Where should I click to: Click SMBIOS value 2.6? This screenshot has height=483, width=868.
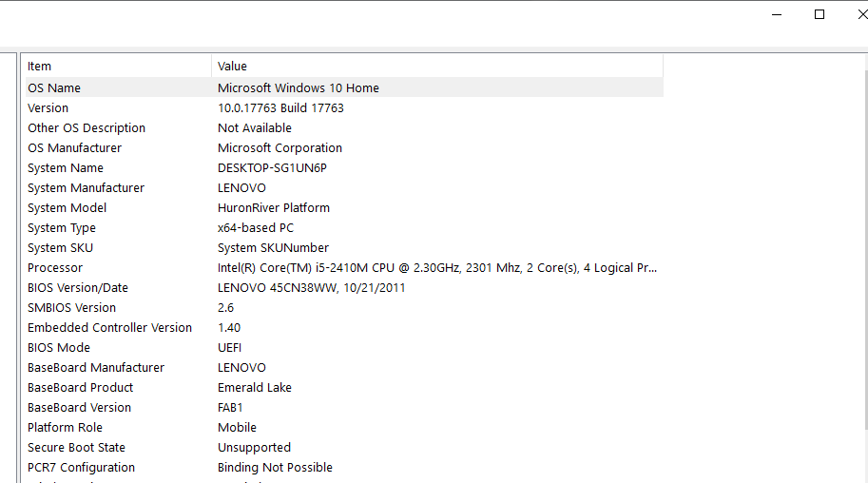(x=226, y=307)
